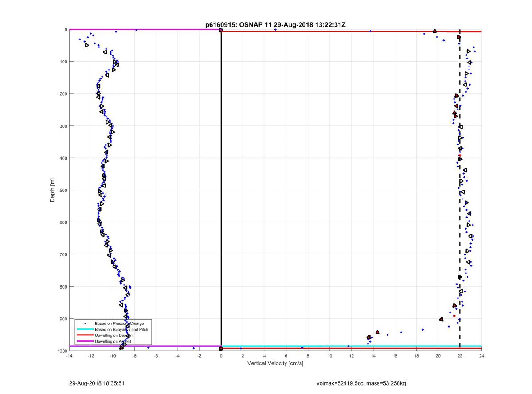Click the "1000" depth tick label
The width and height of the screenshot is (532, 394).
pyautogui.click(x=62, y=351)
